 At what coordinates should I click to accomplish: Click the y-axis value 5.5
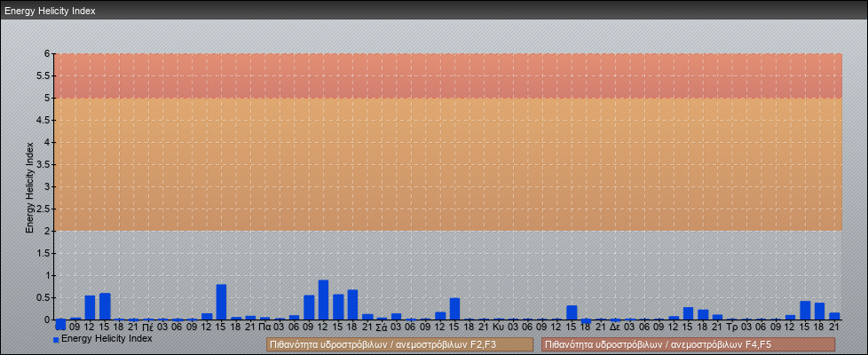[x=43, y=75]
